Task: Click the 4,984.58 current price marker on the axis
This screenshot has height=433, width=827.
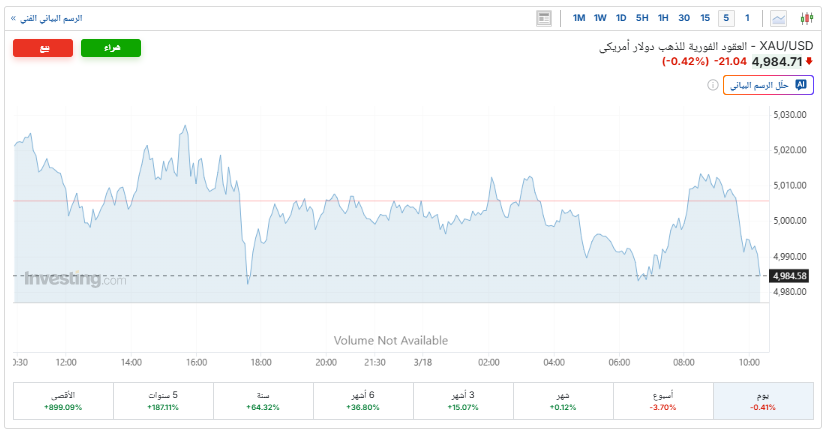Action: click(790, 275)
